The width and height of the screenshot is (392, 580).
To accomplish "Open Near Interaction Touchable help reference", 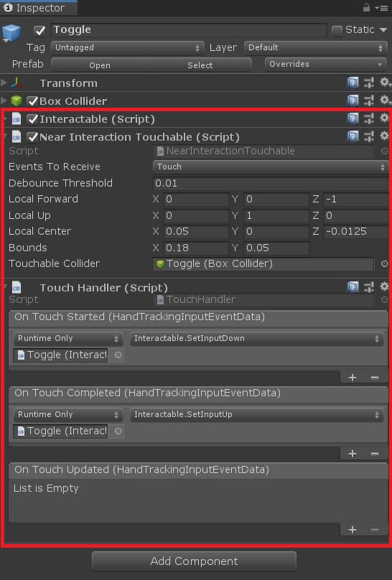I will coord(353,136).
